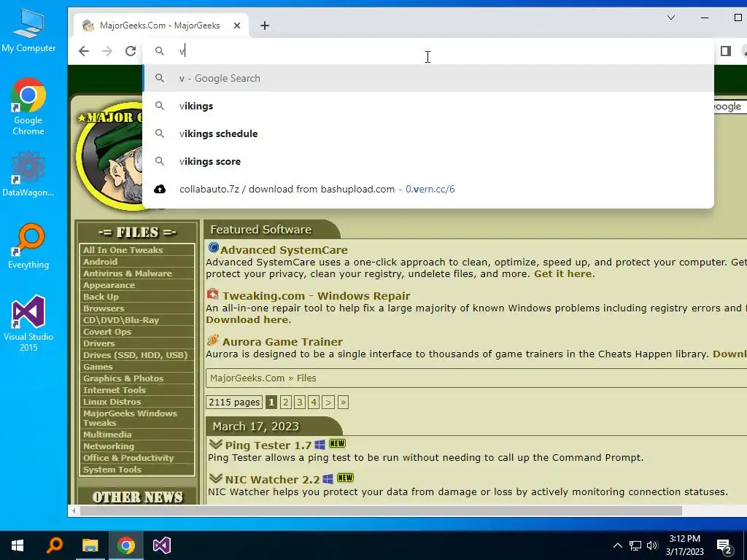This screenshot has height=560, width=747.
Task: Open Google Chrome desktop shortcut
Action: [28, 106]
